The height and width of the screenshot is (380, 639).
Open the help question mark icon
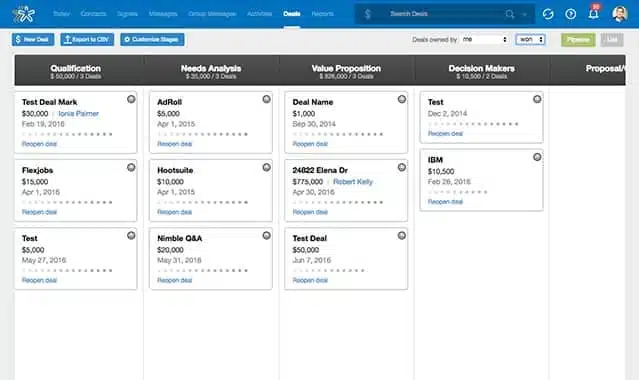coord(571,14)
